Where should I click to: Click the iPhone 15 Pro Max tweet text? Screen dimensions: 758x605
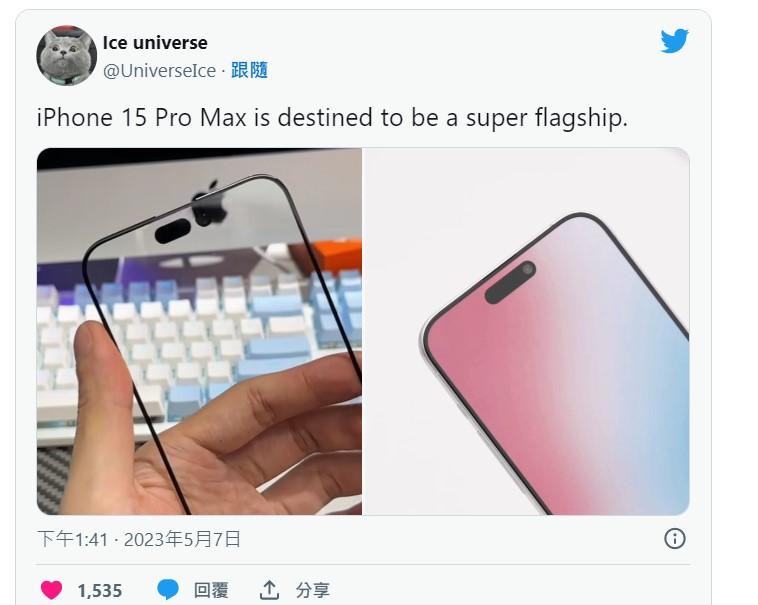pos(332,118)
